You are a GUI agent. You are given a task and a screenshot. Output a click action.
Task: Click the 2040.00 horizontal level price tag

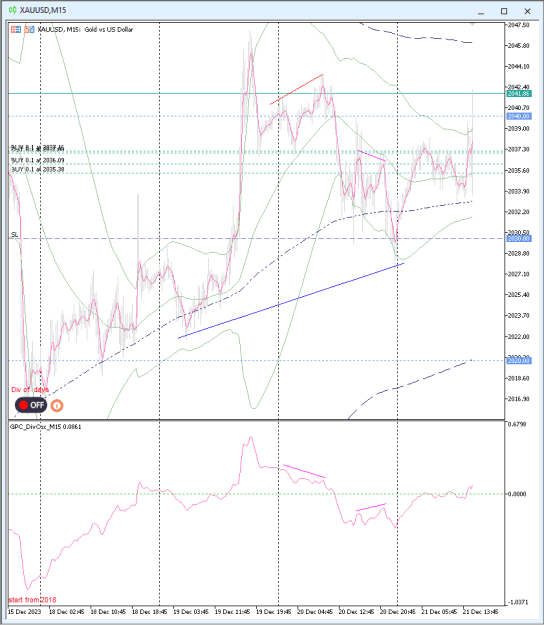coord(518,116)
